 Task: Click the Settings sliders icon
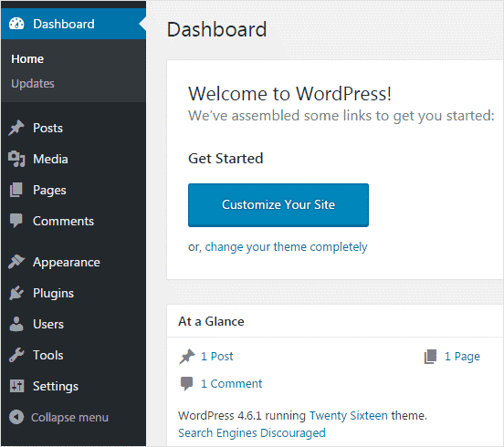click(16, 386)
